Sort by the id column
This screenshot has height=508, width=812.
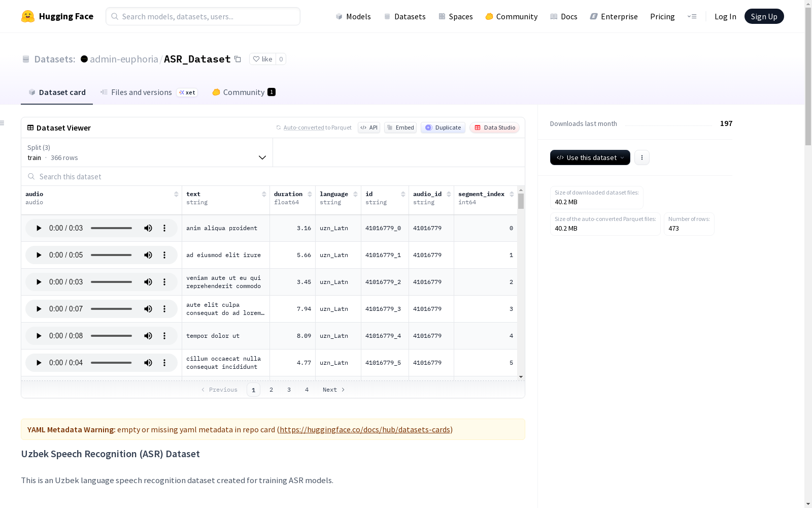[x=403, y=194]
